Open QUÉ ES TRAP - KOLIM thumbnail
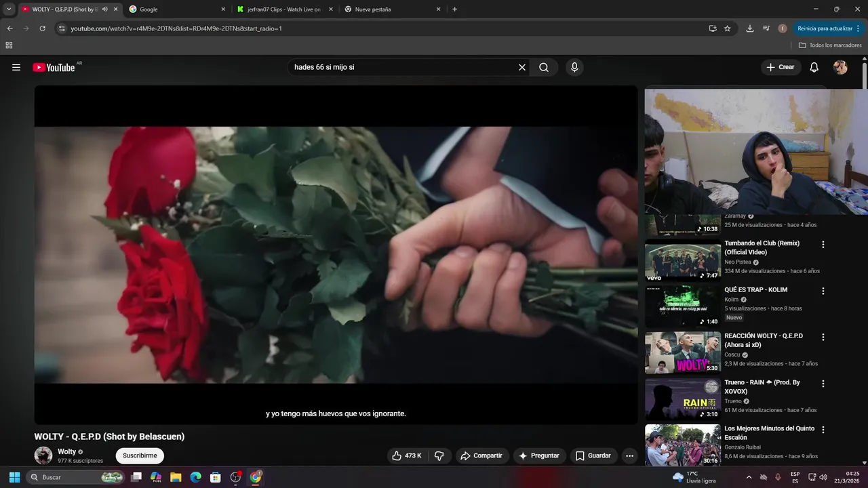Viewport: 868px width, 488px height. coord(683,306)
